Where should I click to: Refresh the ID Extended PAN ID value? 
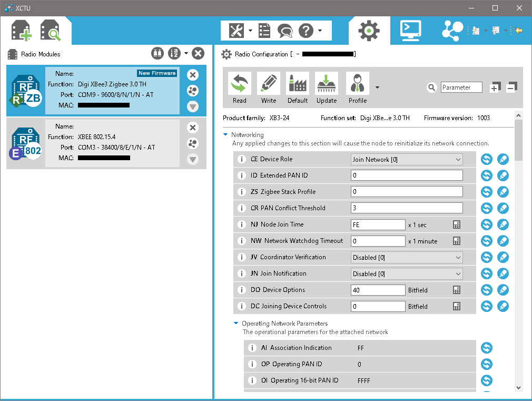coord(487,175)
